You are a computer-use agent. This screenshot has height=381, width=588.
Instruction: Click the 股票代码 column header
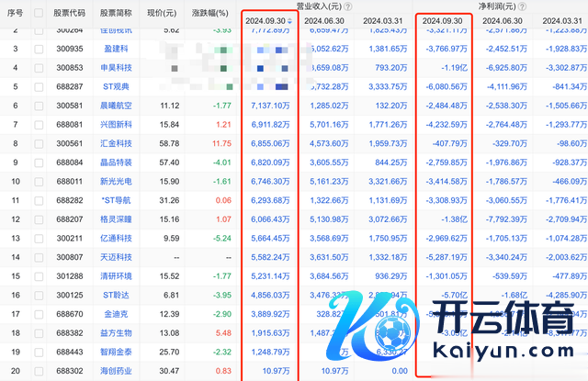(70, 13)
